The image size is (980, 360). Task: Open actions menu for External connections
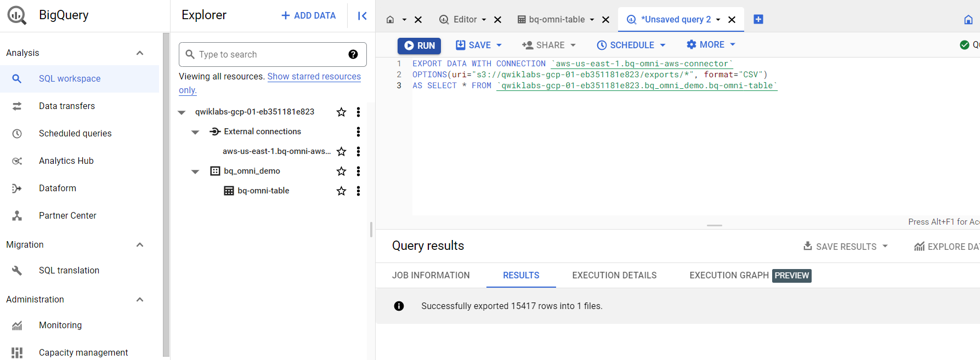(358, 132)
